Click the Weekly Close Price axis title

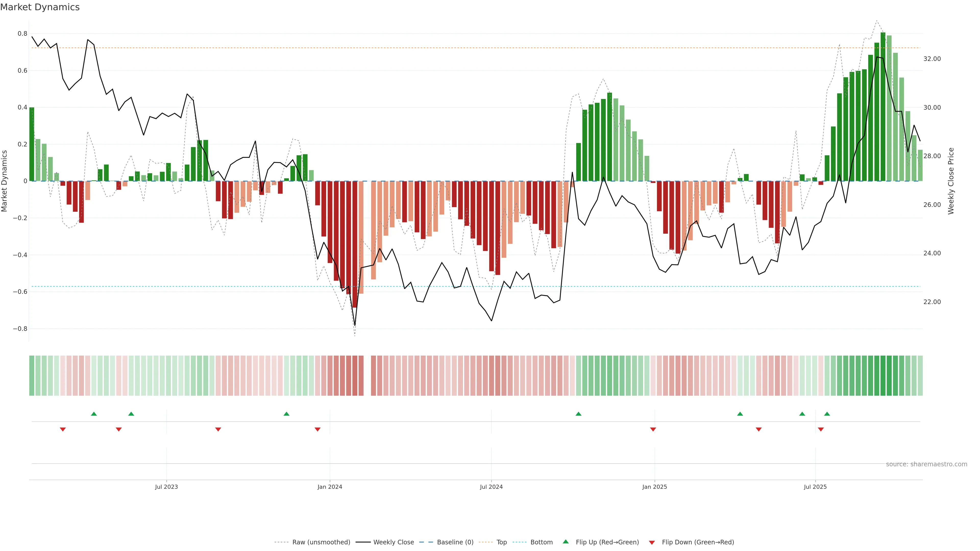(x=951, y=181)
